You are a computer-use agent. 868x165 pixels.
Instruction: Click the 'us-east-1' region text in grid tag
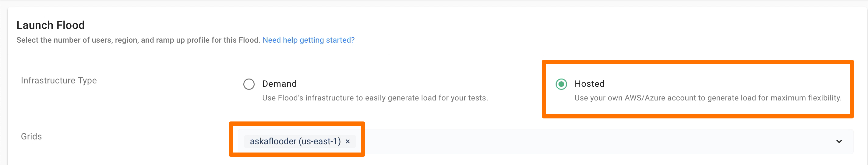point(320,142)
